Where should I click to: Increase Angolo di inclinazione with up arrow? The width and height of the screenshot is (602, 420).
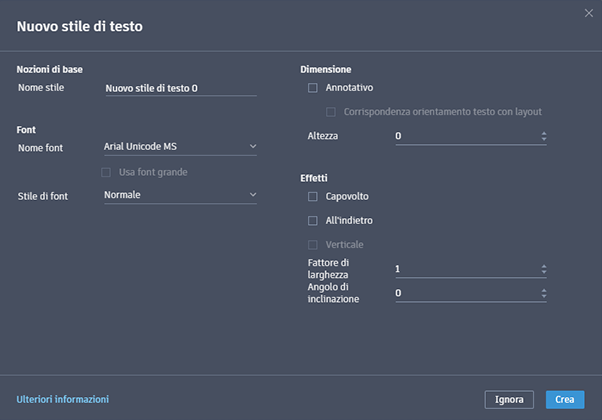click(x=544, y=290)
